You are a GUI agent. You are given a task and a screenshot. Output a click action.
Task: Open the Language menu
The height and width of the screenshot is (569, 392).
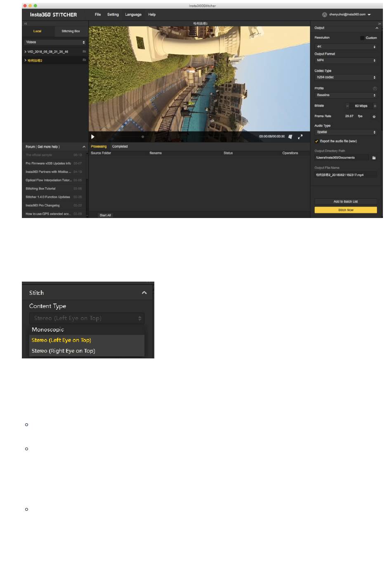coord(133,14)
